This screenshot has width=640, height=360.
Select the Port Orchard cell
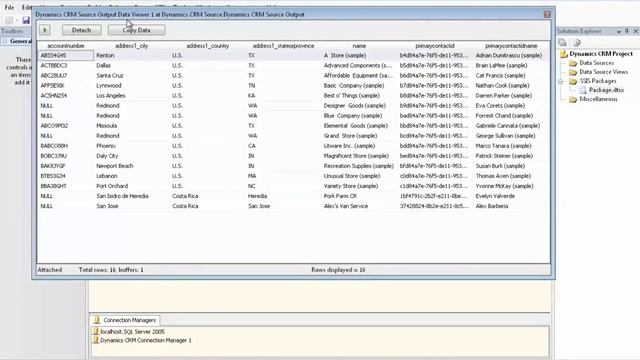pyautogui.click(x=131, y=186)
